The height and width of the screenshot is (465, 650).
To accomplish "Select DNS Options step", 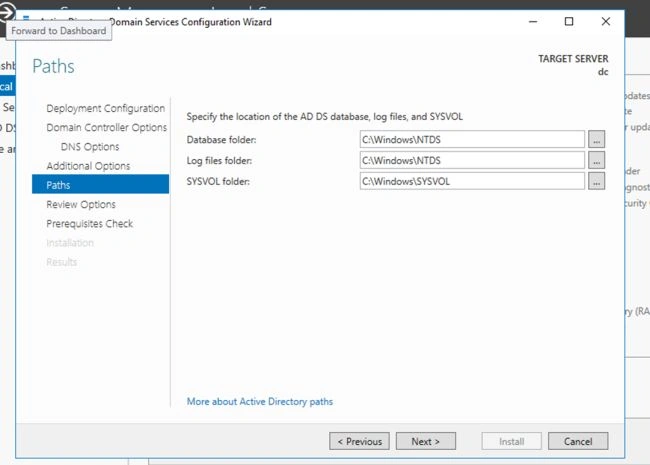I will [x=90, y=147].
